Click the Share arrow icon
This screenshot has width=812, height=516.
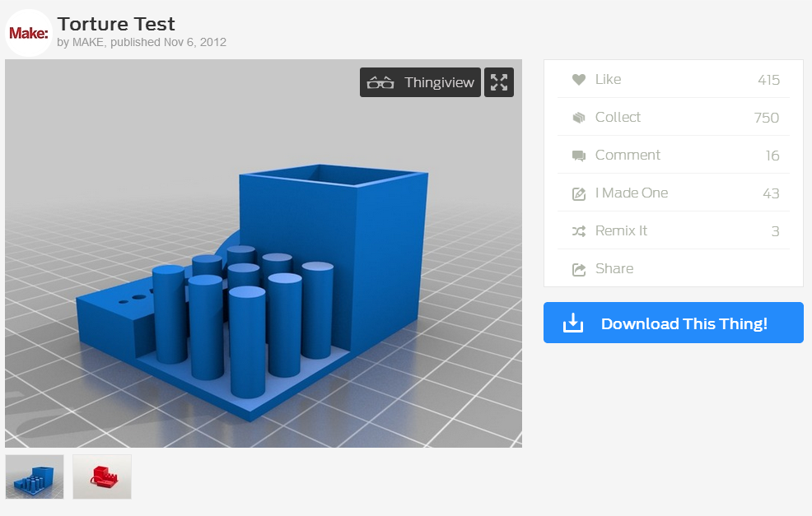pos(578,269)
